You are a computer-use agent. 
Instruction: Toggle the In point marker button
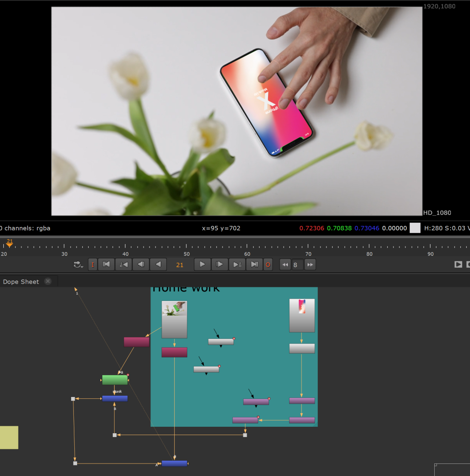[x=93, y=264]
